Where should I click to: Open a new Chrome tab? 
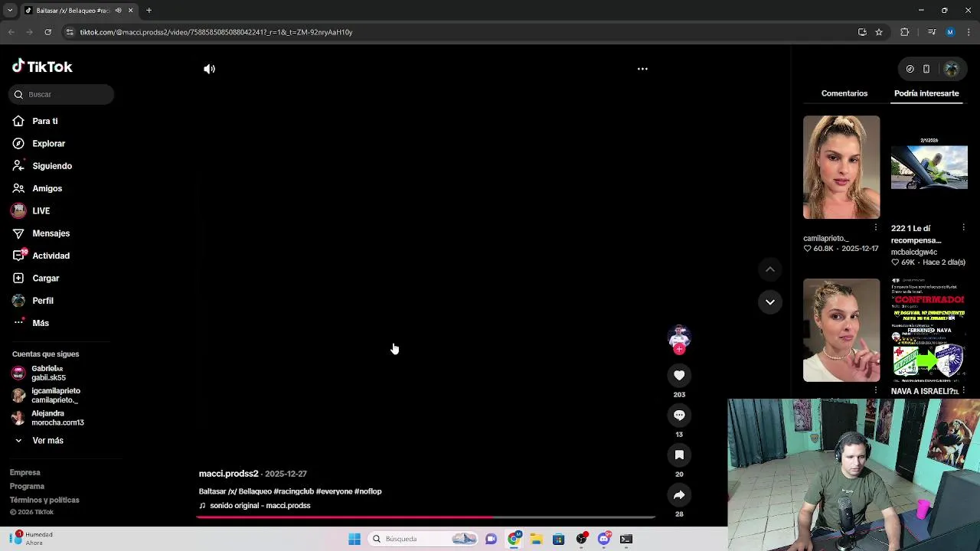pos(149,11)
